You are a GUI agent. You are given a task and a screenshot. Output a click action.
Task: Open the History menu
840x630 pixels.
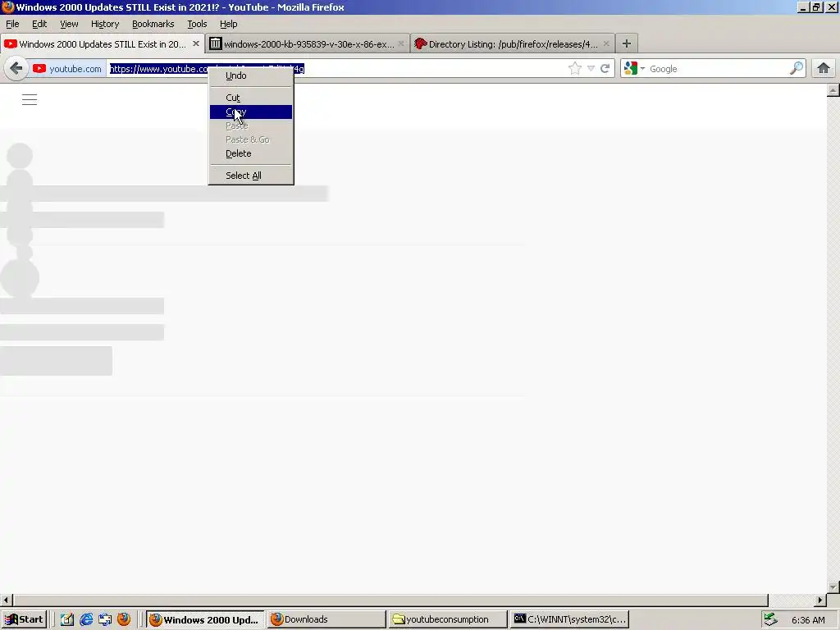click(105, 24)
